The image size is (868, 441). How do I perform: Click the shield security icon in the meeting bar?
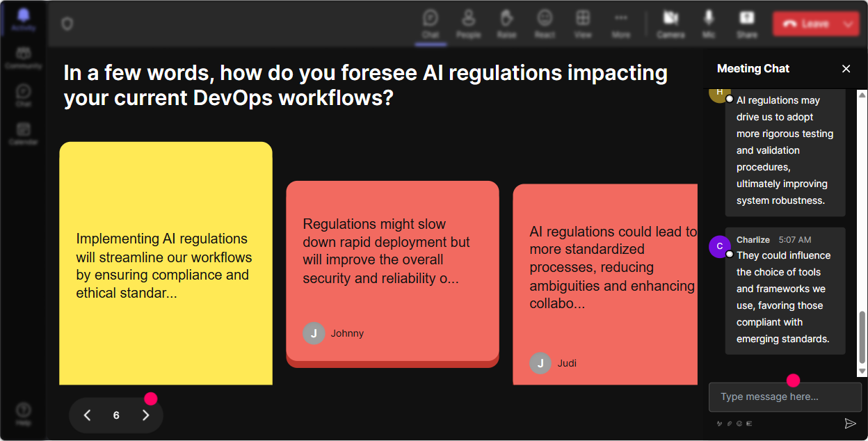tap(67, 24)
